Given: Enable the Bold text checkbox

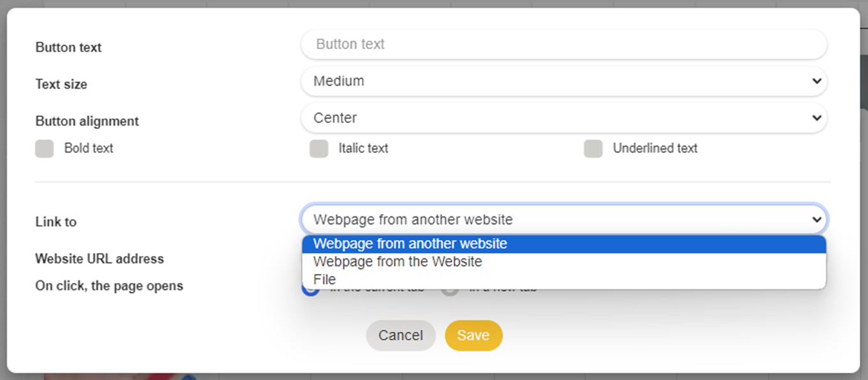Looking at the screenshot, I should coord(45,149).
